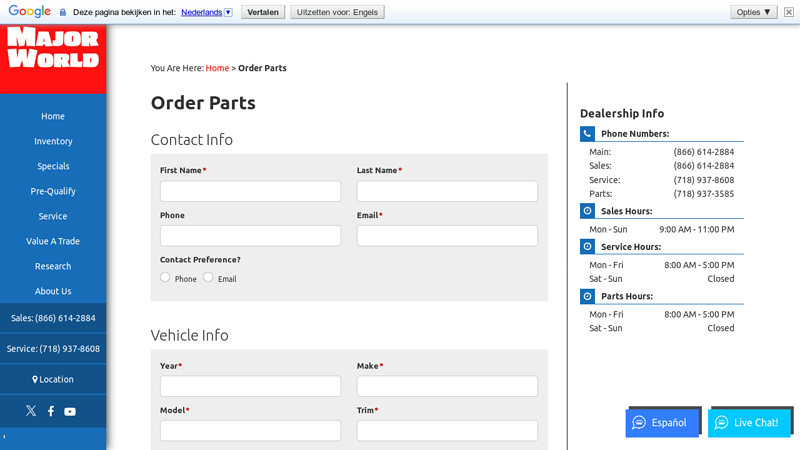Open Pre-Qualify from sidebar menu
Image resolution: width=800 pixels, height=450 pixels.
pos(53,191)
